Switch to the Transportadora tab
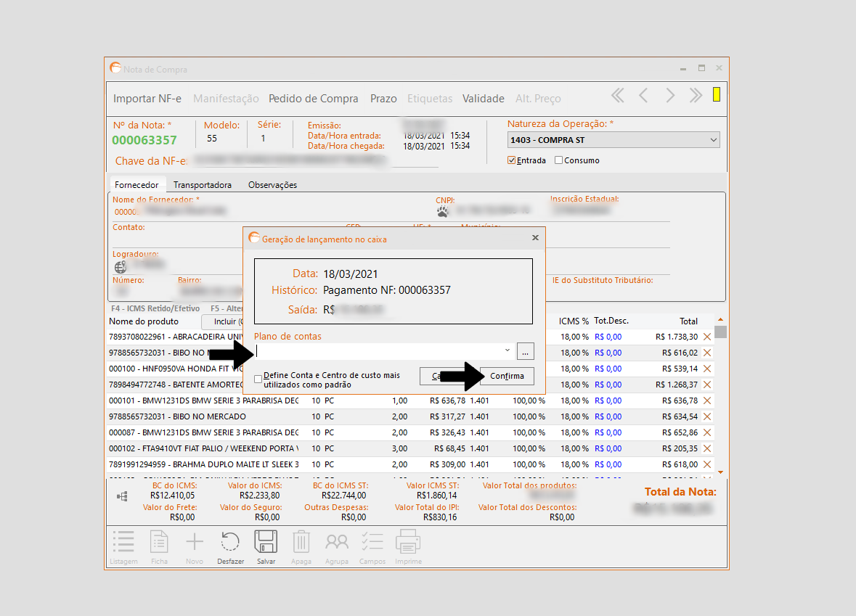Screen dimensions: 856x616 coord(203,185)
